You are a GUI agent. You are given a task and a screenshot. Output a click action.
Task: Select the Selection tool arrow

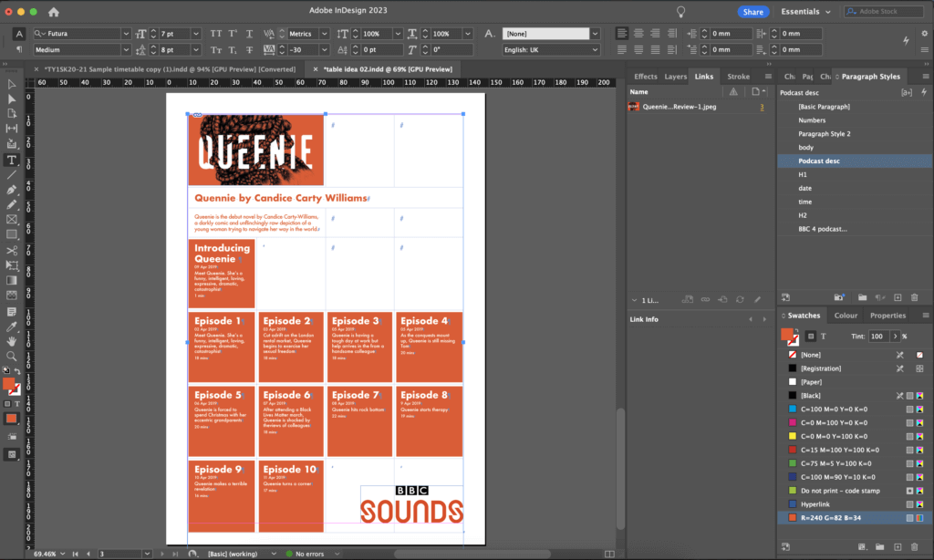(x=11, y=84)
